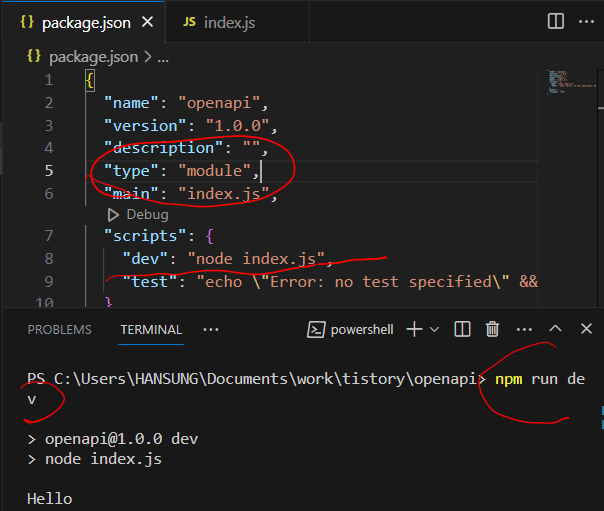Click the editor minimap preview
The image size is (604, 511).
[570, 82]
